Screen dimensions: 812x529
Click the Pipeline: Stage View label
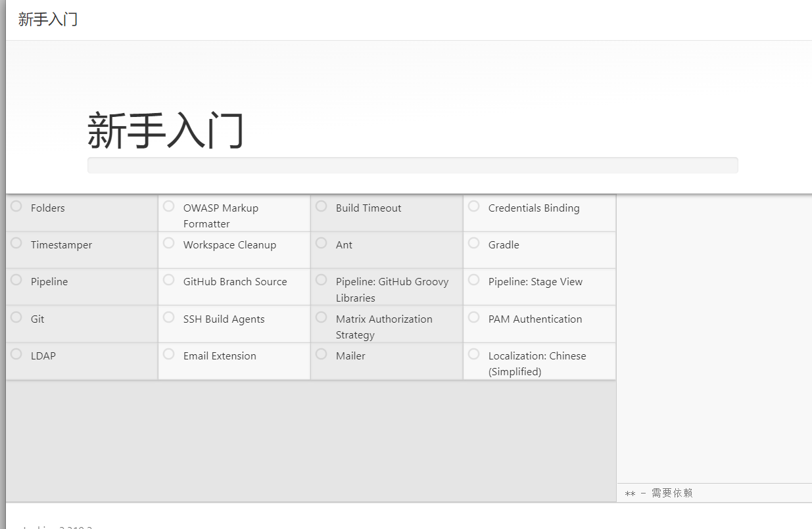[535, 282]
